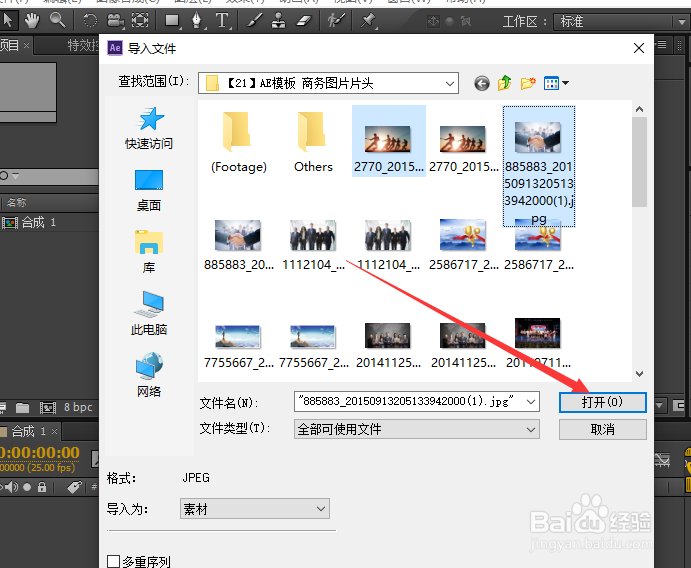Viewport: 691px width, 568px height.
Task: Select the Unified Camera tool
Action: [x=115, y=21]
